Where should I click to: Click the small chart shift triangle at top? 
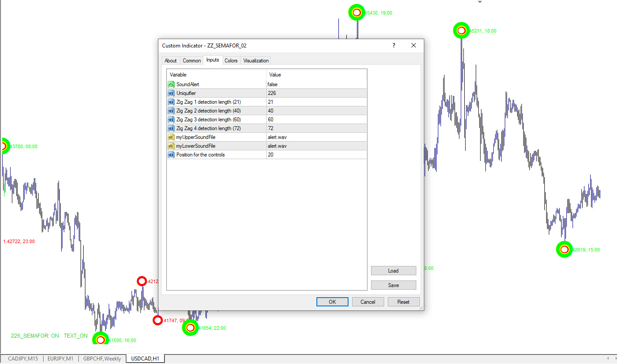[480, 2]
